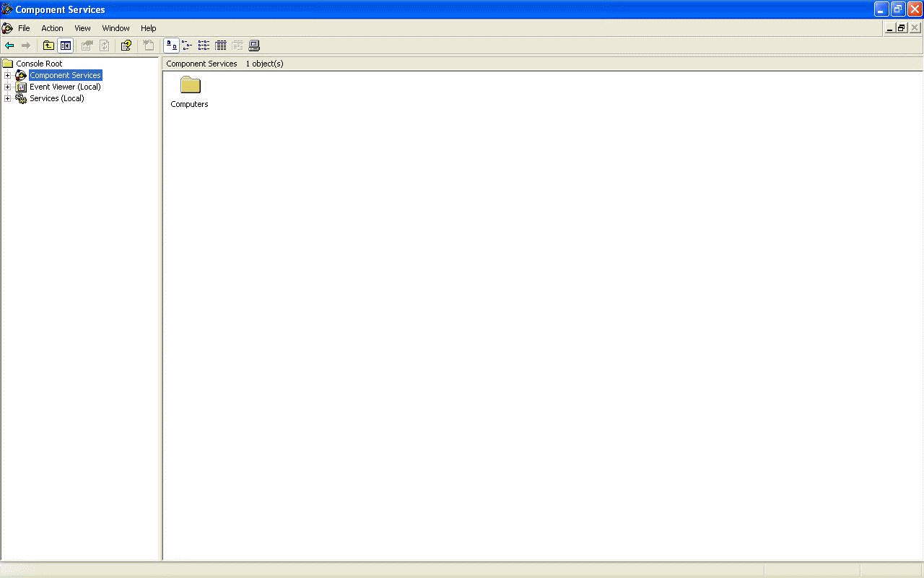This screenshot has height=578, width=924.
Task: Open the View menu
Action: click(82, 28)
